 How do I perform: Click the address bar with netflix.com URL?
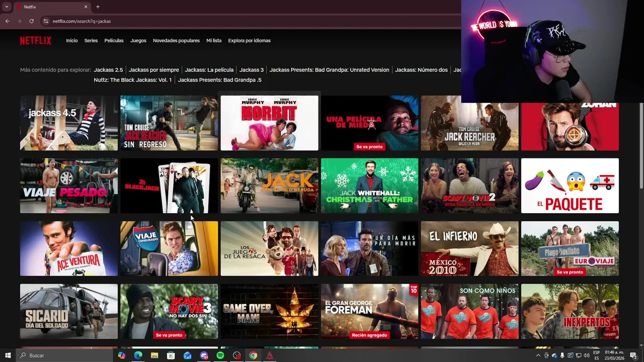point(252,21)
